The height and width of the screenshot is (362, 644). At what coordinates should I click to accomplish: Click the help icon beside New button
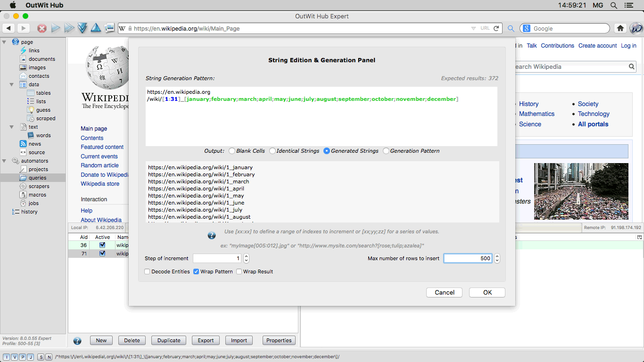coord(77,340)
